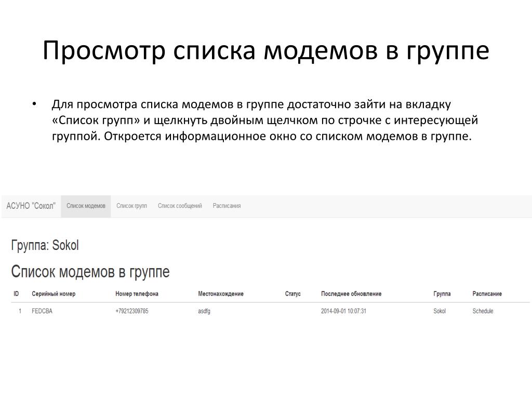Click the location value asdfg
This screenshot has height=399, width=532.
click(204, 311)
